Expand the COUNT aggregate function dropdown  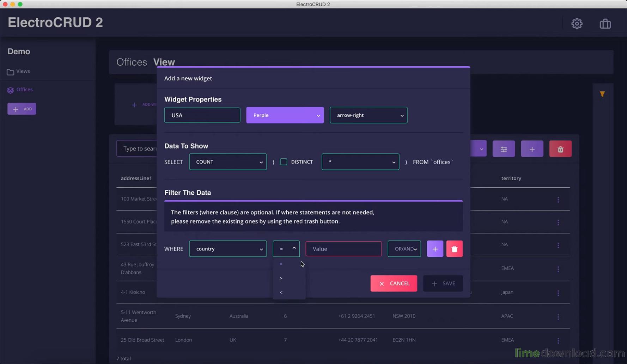coord(228,162)
